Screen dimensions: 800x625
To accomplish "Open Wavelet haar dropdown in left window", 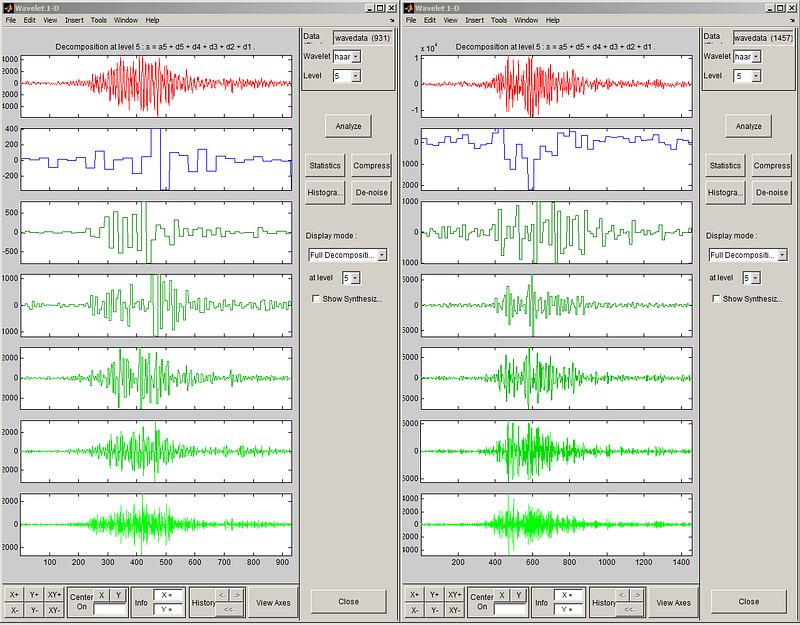I will (x=347, y=57).
